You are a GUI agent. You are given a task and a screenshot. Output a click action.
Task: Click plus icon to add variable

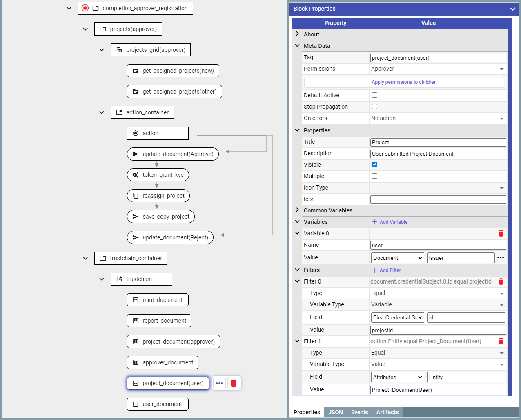pyautogui.click(x=375, y=222)
